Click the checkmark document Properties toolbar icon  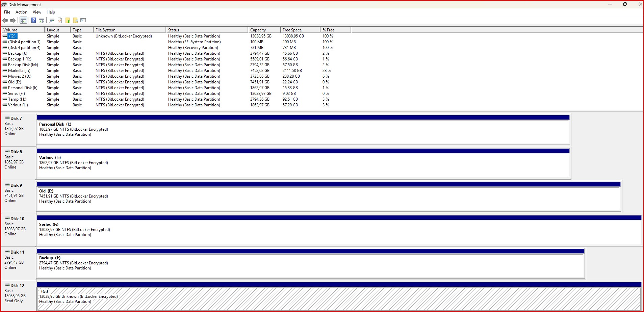[60, 21]
